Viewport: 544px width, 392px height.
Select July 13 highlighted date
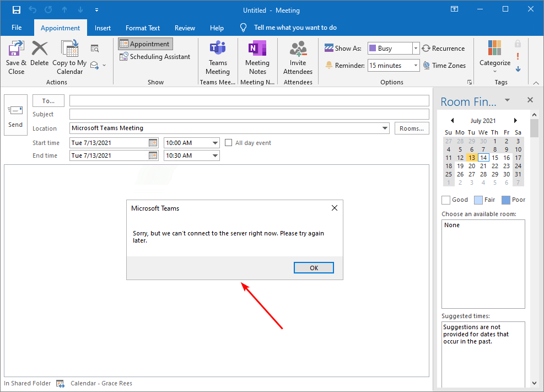click(x=471, y=158)
